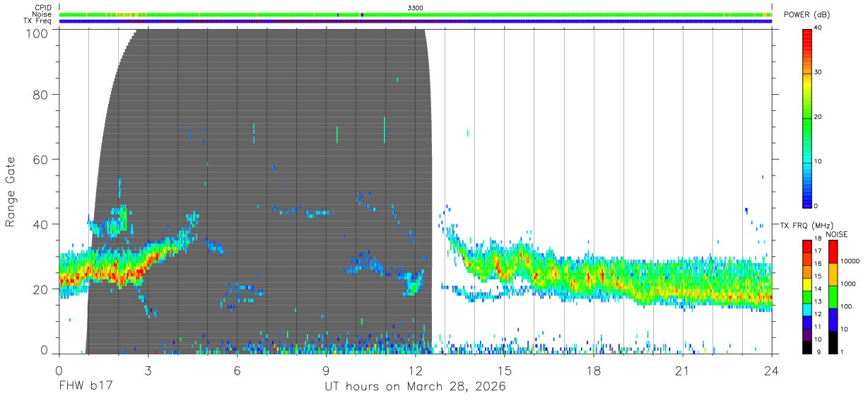Click the x-axis tick label '21'
The height and width of the screenshot is (401, 868).
pyautogui.click(x=682, y=371)
